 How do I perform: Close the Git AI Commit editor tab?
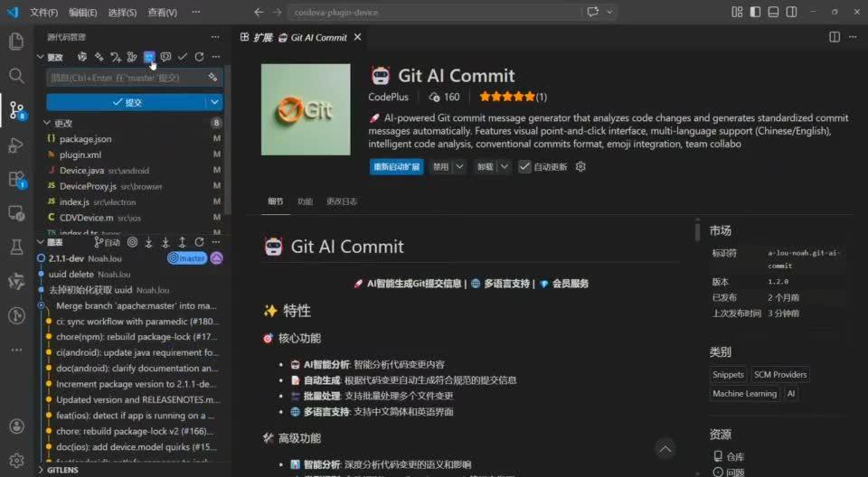pos(358,37)
